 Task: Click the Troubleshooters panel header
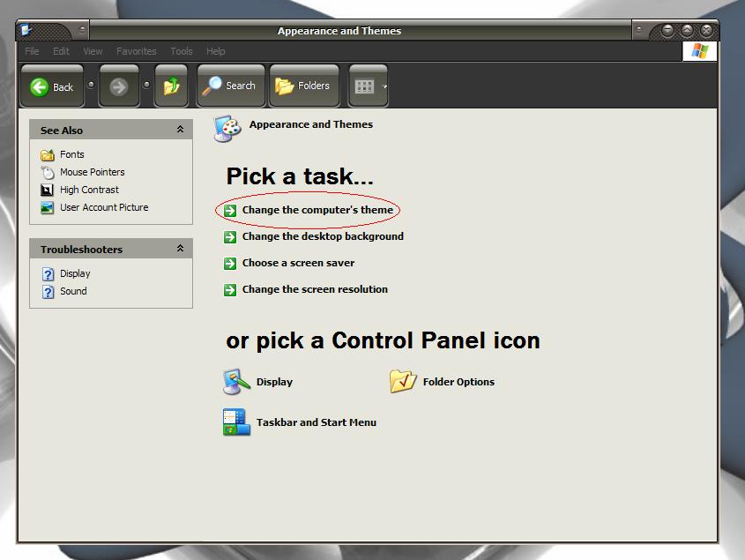[x=111, y=249]
